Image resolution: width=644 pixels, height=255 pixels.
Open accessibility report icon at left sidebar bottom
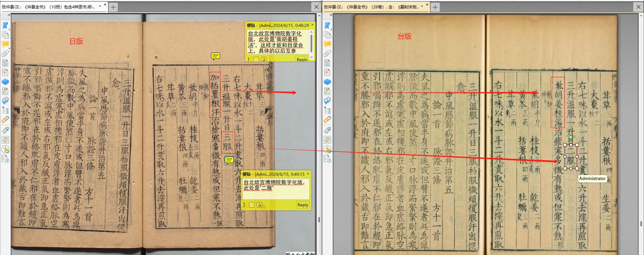tap(5, 159)
